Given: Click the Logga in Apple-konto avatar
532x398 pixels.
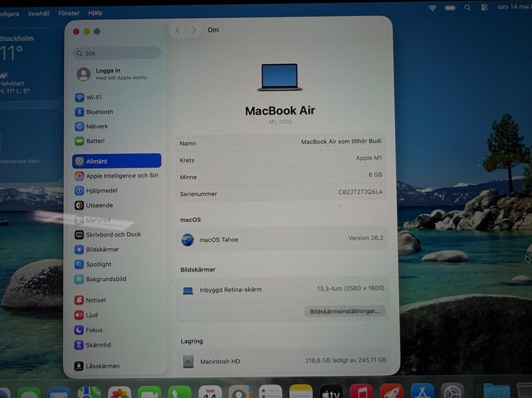Looking at the screenshot, I should pyautogui.click(x=84, y=74).
